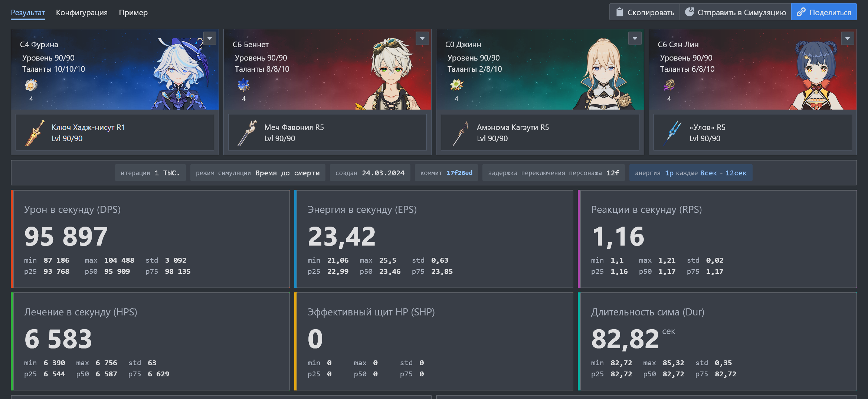Click the Реакции в секунду (RPS) title

(646, 210)
